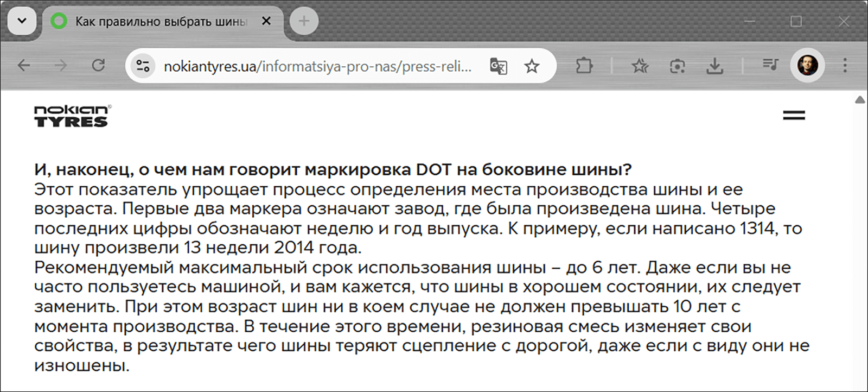Close the 'Как правильно выбрать шины' tab

(x=266, y=21)
